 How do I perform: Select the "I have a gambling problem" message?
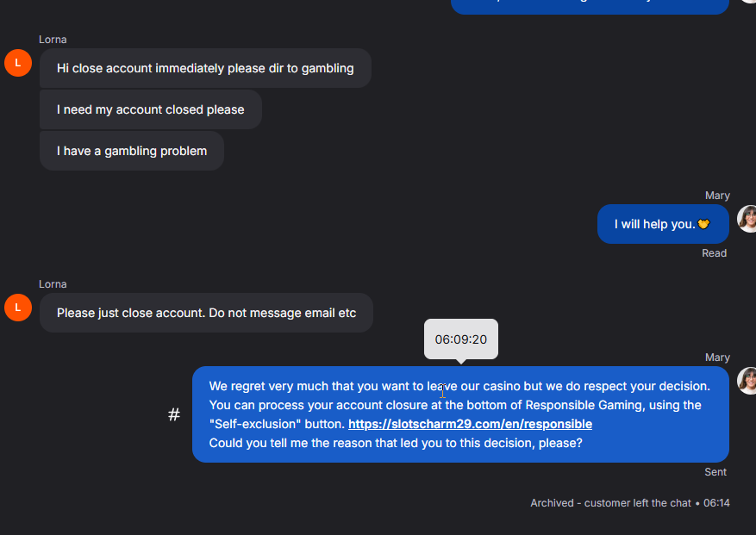[132, 151]
